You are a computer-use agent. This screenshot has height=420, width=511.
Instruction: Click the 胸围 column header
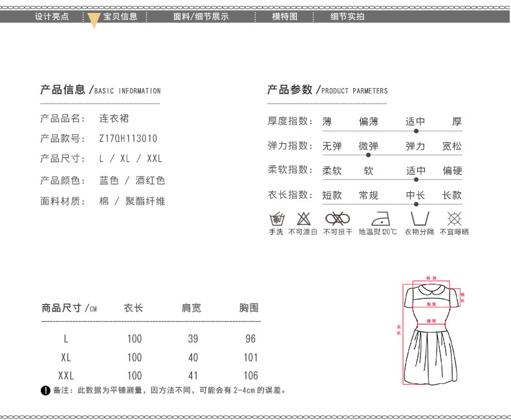(249, 308)
